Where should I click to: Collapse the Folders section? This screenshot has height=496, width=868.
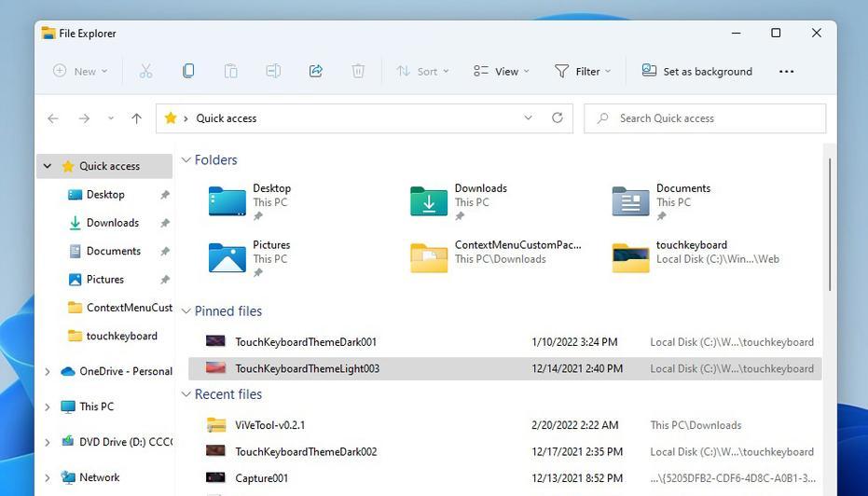(186, 160)
